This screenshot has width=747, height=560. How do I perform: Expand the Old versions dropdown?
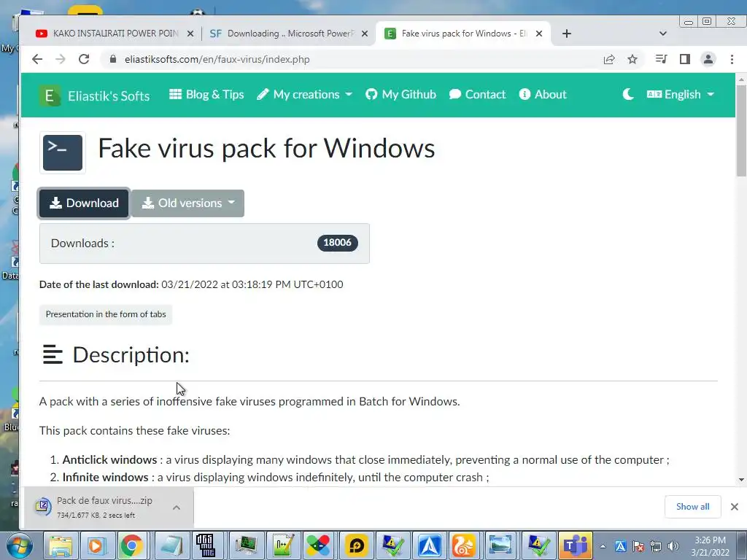tap(187, 203)
